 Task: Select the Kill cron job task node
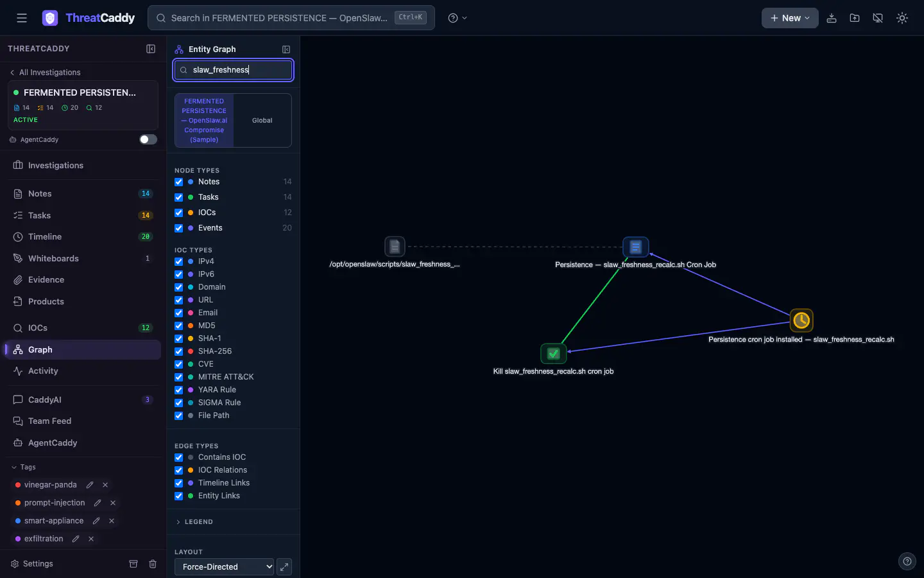click(x=553, y=354)
